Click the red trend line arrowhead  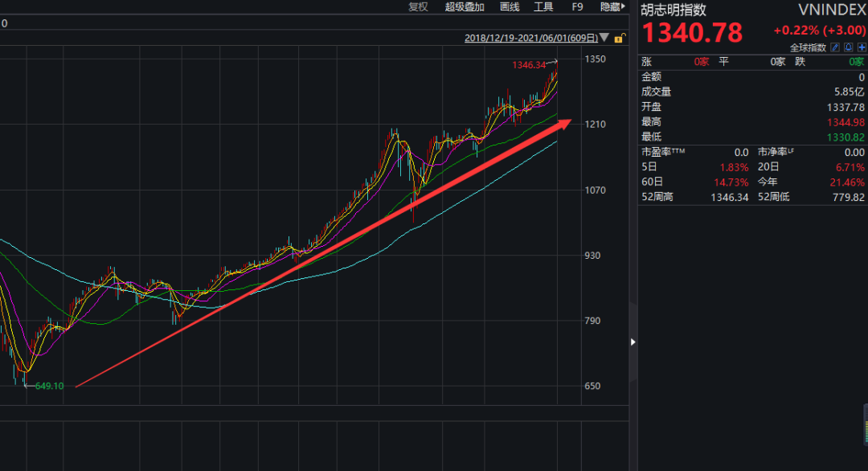click(564, 124)
